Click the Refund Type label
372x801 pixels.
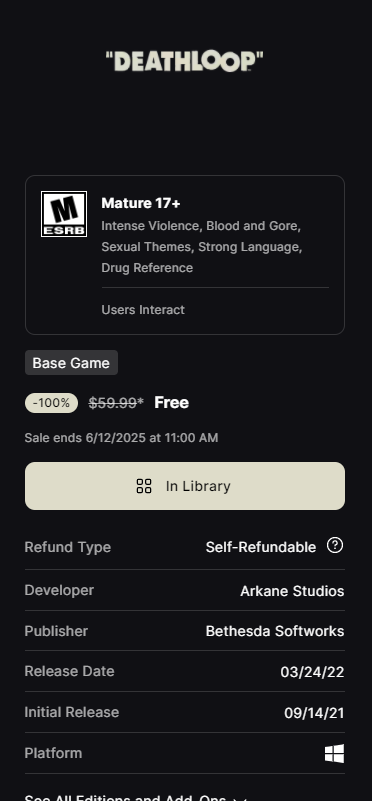(x=68, y=547)
